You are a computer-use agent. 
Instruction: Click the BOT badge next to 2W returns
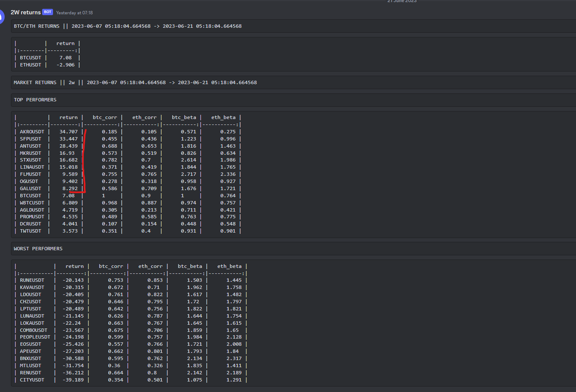[x=48, y=12]
